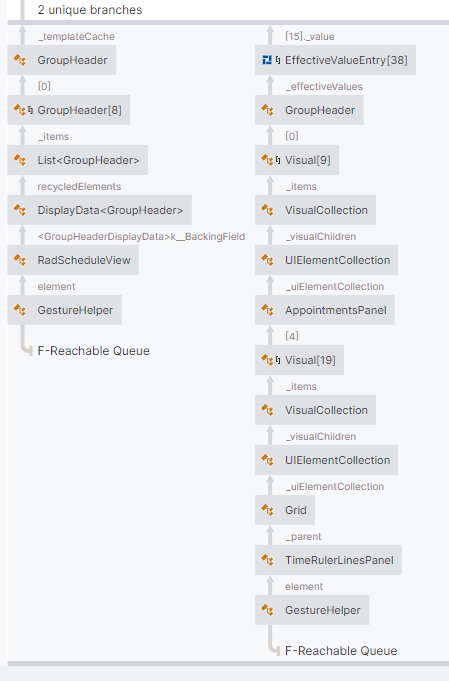Click [0] label above GroupHeader[8]
This screenshot has width=449, height=681.
44,86
